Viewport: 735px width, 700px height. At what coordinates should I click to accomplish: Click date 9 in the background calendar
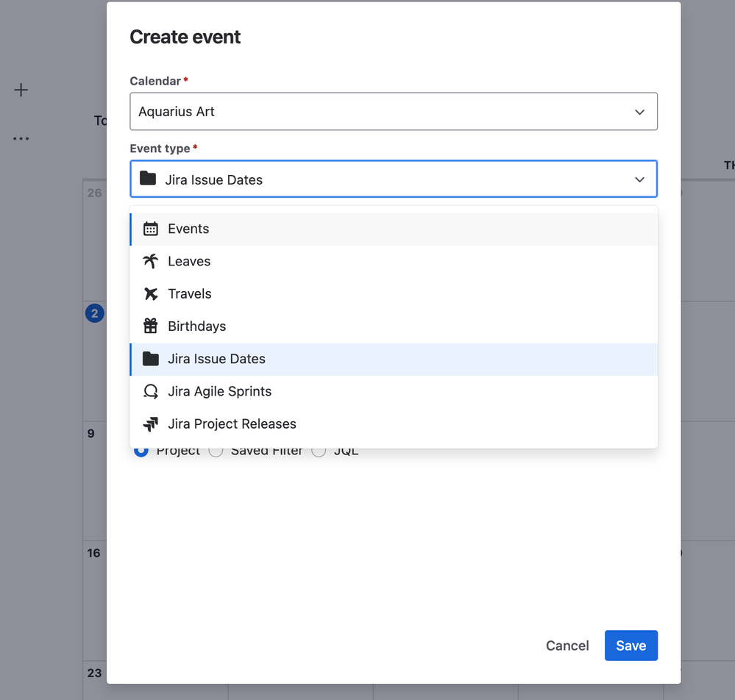[x=91, y=433]
